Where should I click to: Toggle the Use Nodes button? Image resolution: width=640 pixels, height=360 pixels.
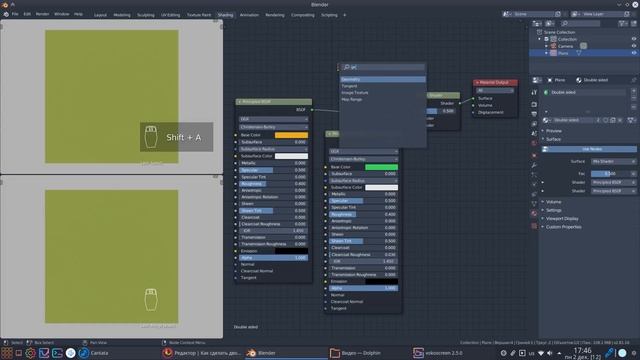tap(589, 149)
